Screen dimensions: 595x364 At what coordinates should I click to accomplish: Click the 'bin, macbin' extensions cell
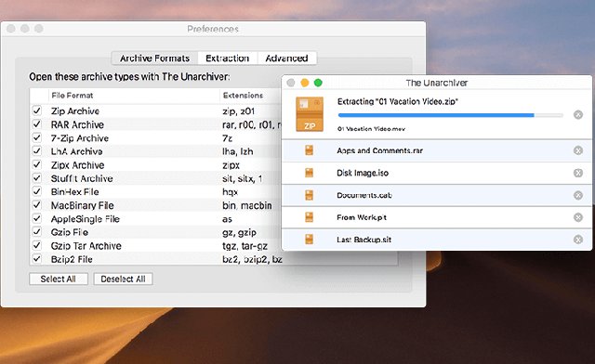(247, 205)
